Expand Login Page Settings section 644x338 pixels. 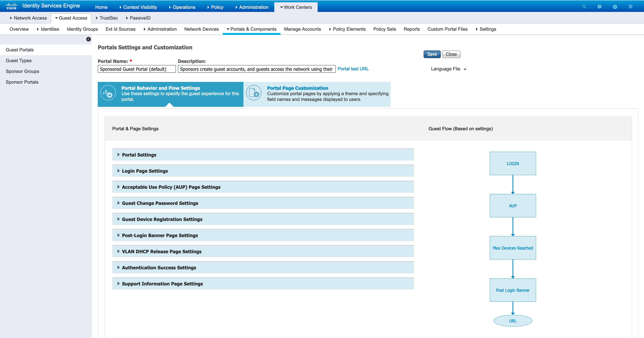pyautogui.click(x=263, y=171)
